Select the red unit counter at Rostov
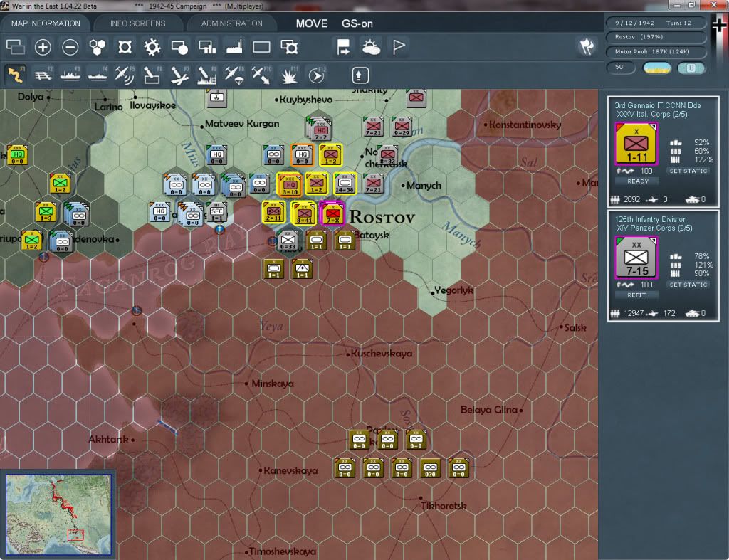 tap(332, 213)
